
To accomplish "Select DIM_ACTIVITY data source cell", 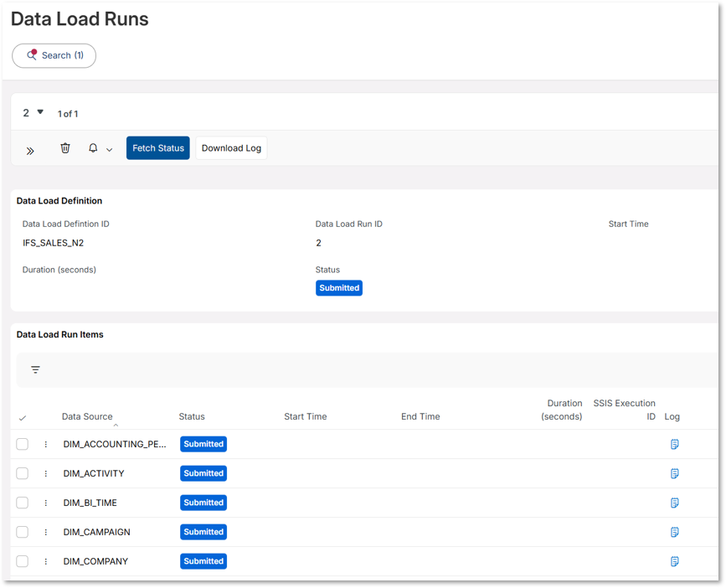I will point(94,473).
